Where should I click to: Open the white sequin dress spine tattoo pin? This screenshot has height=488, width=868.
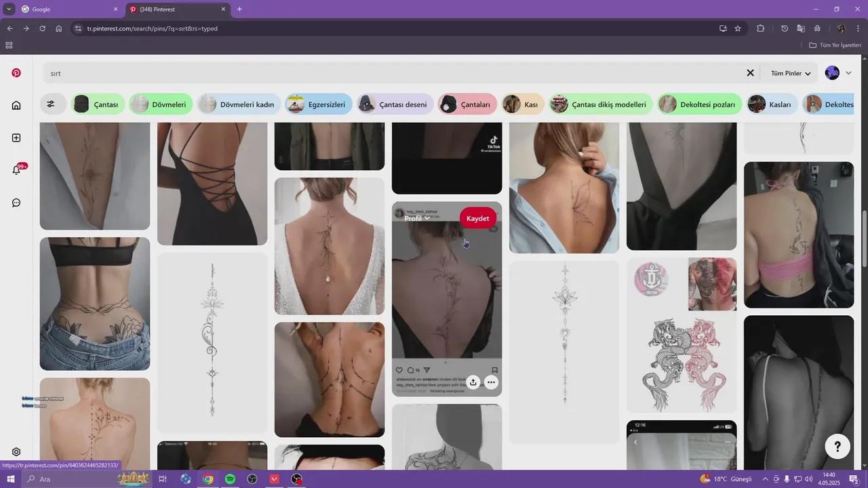[x=330, y=246]
